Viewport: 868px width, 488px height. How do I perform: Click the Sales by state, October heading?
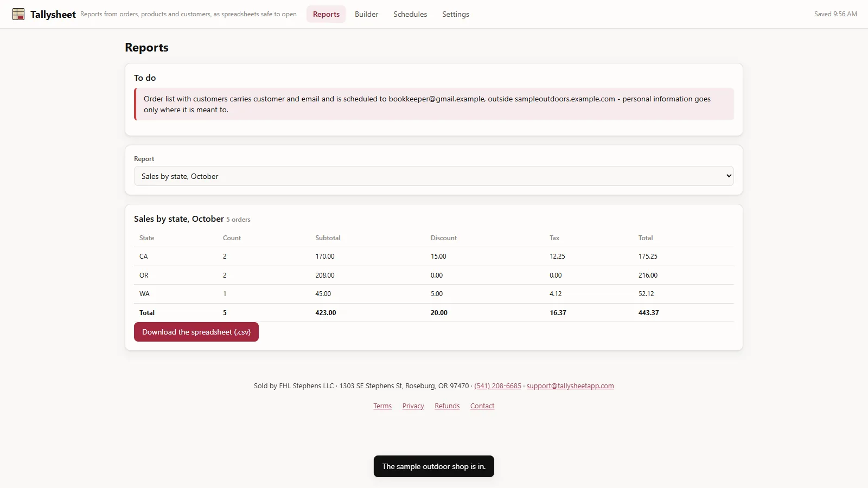click(179, 219)
